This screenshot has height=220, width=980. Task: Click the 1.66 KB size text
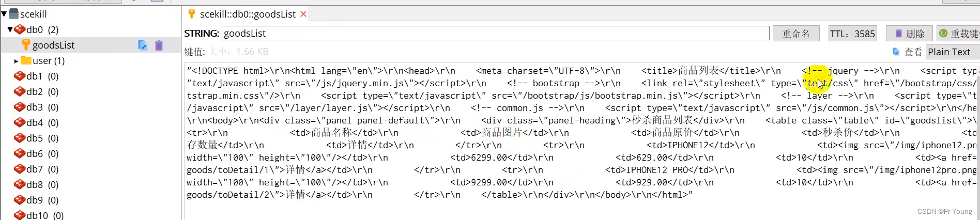coord(252,52)
